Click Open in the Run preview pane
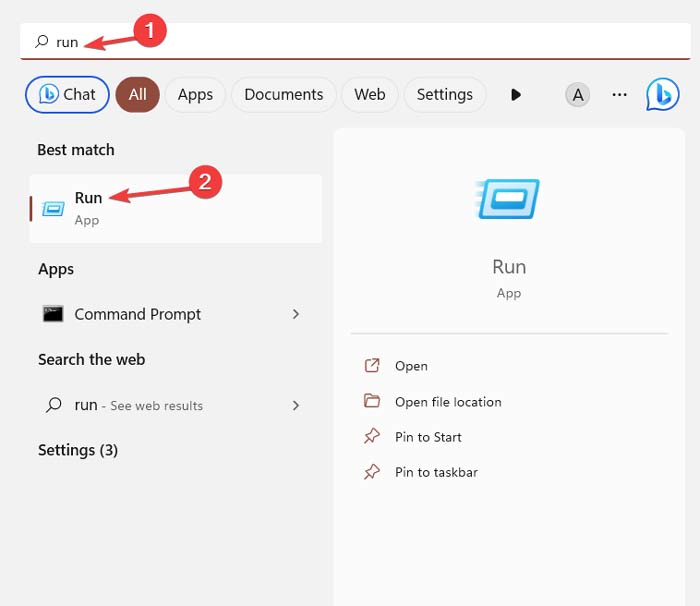Screen dimensions: 700x606 (x=411, y=366)
